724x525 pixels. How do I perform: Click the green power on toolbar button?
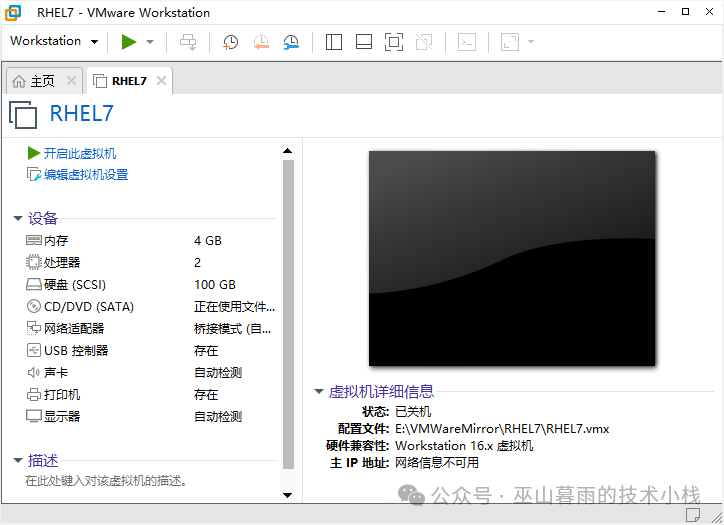point(128,42)
